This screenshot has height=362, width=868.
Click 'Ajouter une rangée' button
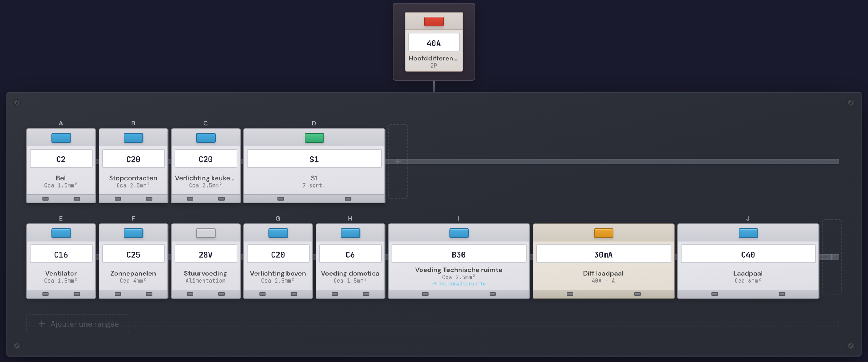[78, 324]
